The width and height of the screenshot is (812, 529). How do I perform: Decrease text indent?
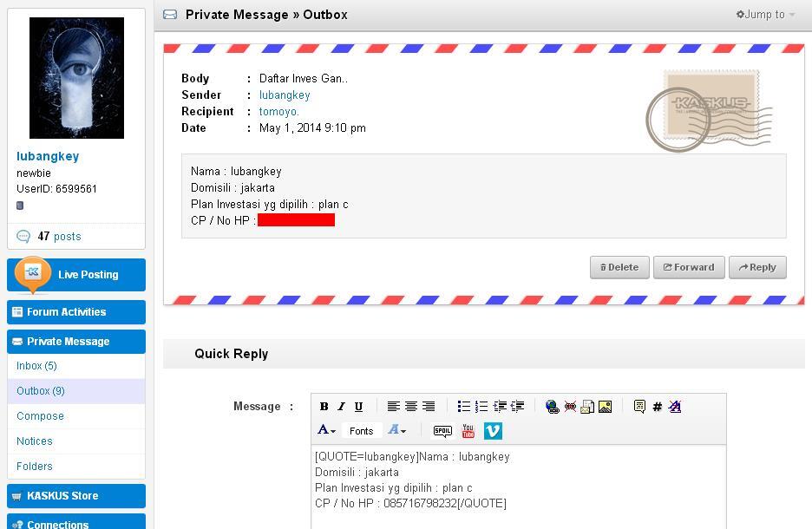pyautogui.click(x=517, y=407)
